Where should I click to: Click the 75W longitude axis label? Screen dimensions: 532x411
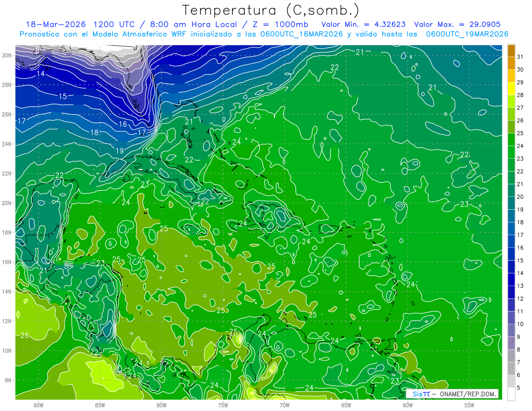(223, 405)
